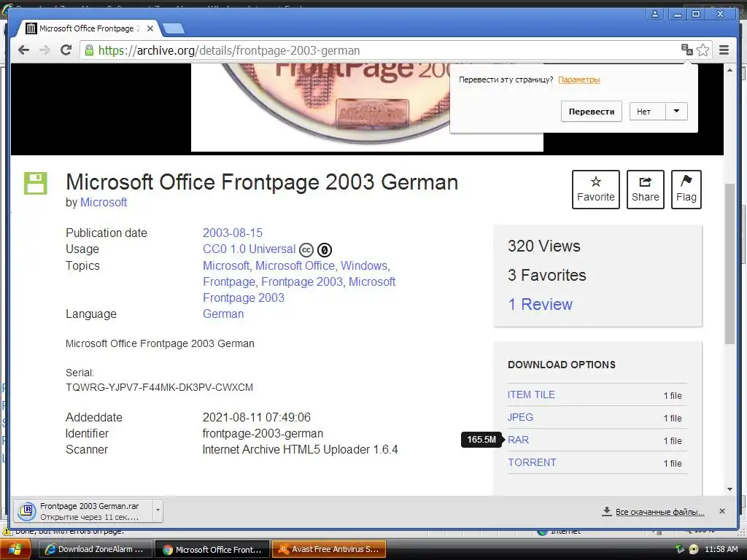Open the Windows topic link
747x560 pixels.
pyautogui.click(x=364, y=265)
